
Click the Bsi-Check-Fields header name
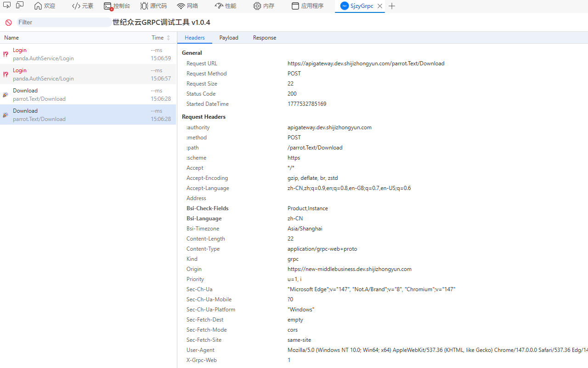(207, 208)
